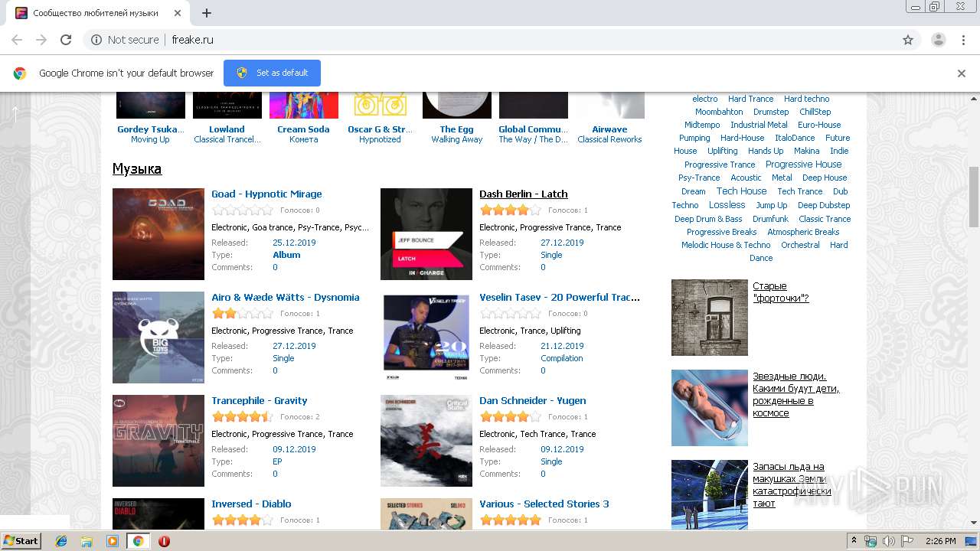Image resolution: width=980 pixels, height=551 pixels.
Task: Click the Not secure info icon
Action: tap(96, 40)
